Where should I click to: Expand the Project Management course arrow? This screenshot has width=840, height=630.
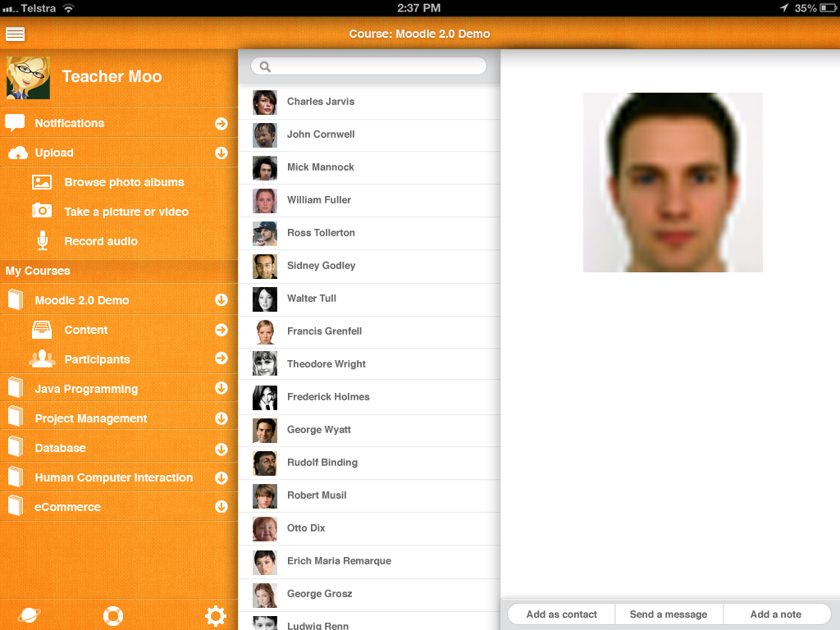pyautogui.click(x=221, y=418)
